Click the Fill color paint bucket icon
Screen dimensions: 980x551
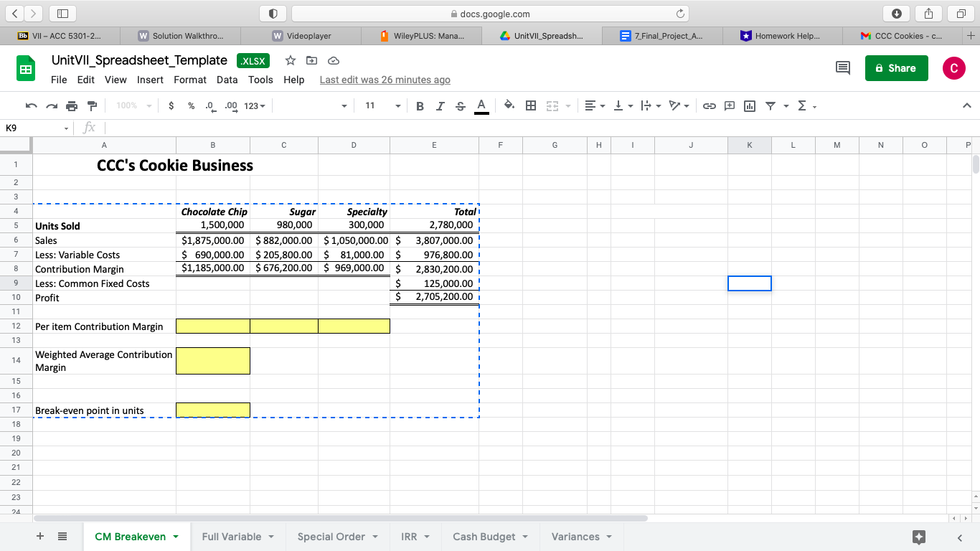click(x=509, y=105)
